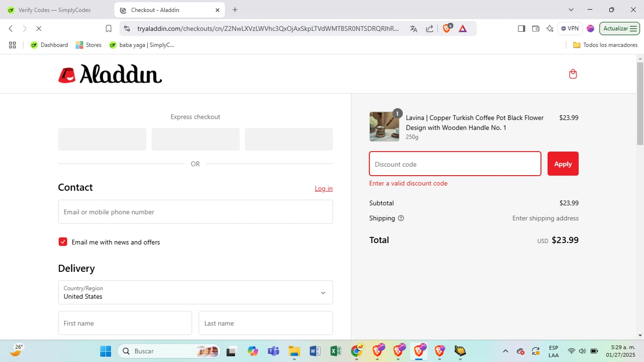Show hidden system tray icons

coord(505,351)
